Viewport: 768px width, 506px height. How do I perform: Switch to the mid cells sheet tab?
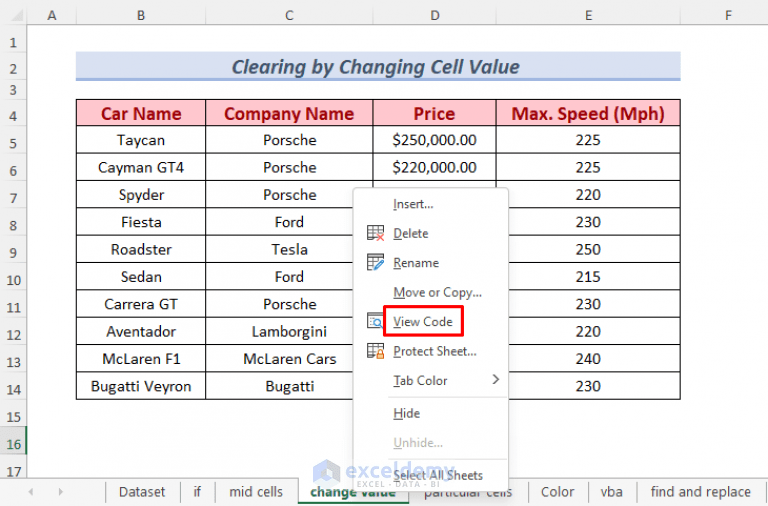256,492
